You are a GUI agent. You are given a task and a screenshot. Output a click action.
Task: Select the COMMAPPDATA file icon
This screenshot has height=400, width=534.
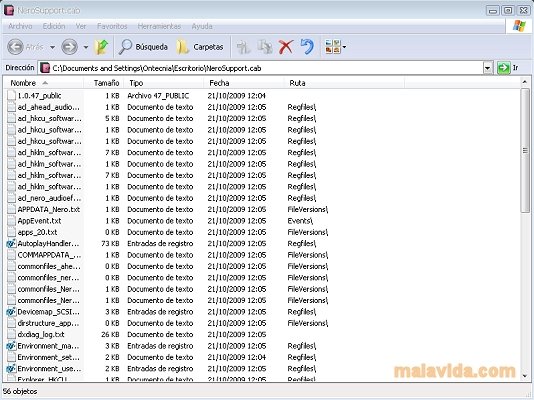coord(11,255)
